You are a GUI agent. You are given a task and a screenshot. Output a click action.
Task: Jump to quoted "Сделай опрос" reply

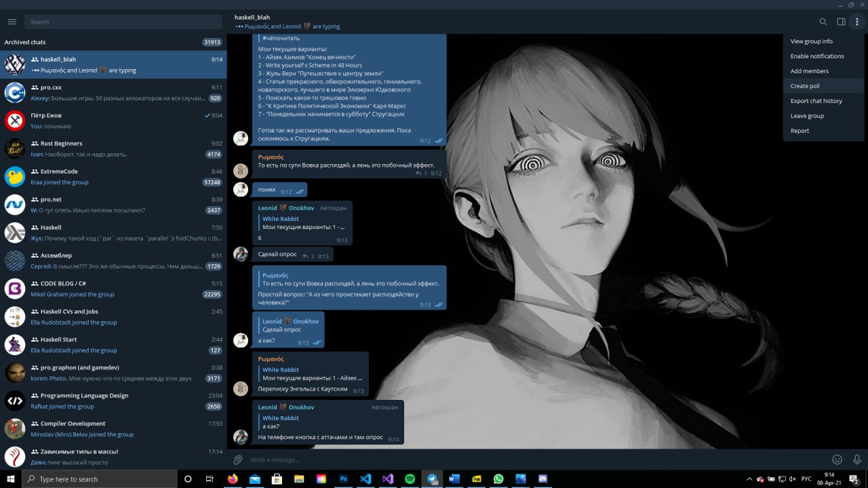(288, 325)
